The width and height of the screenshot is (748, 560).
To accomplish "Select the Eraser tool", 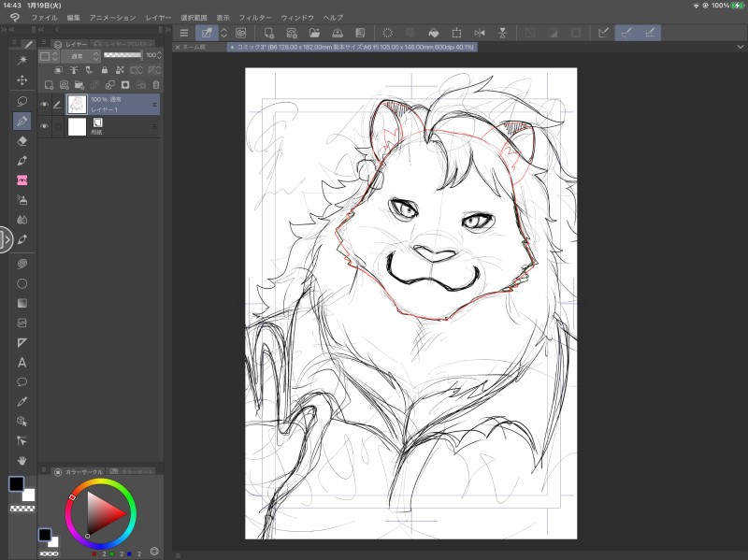I will 22,141.
